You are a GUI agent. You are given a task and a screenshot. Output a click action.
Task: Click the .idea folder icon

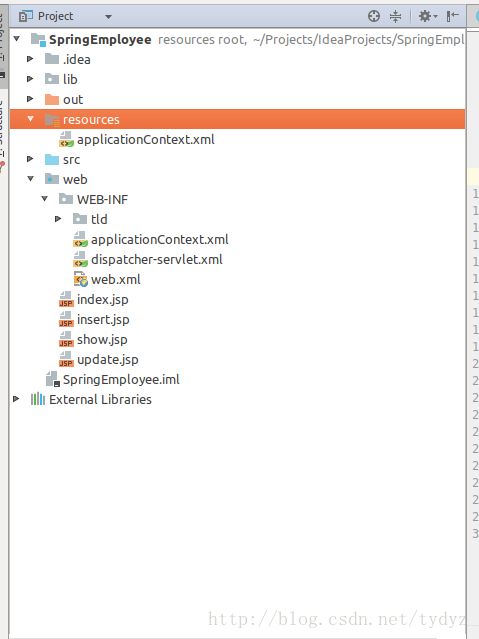[52, 59]
